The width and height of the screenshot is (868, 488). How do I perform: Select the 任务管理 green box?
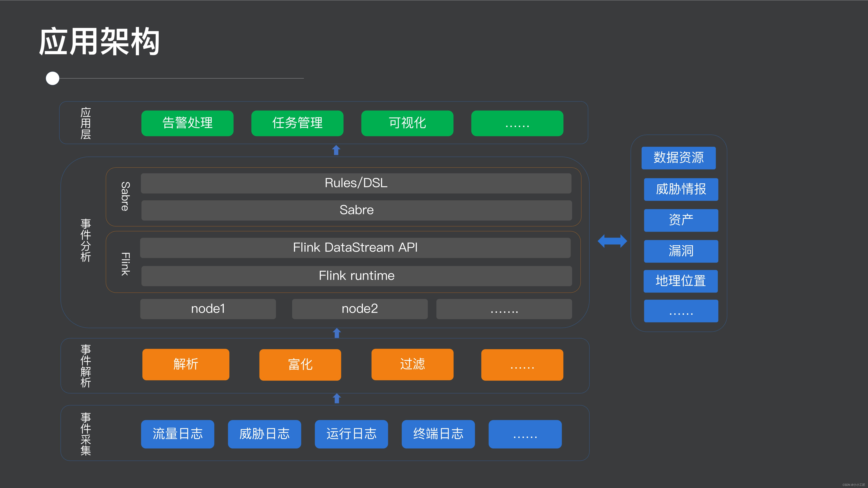297,123
